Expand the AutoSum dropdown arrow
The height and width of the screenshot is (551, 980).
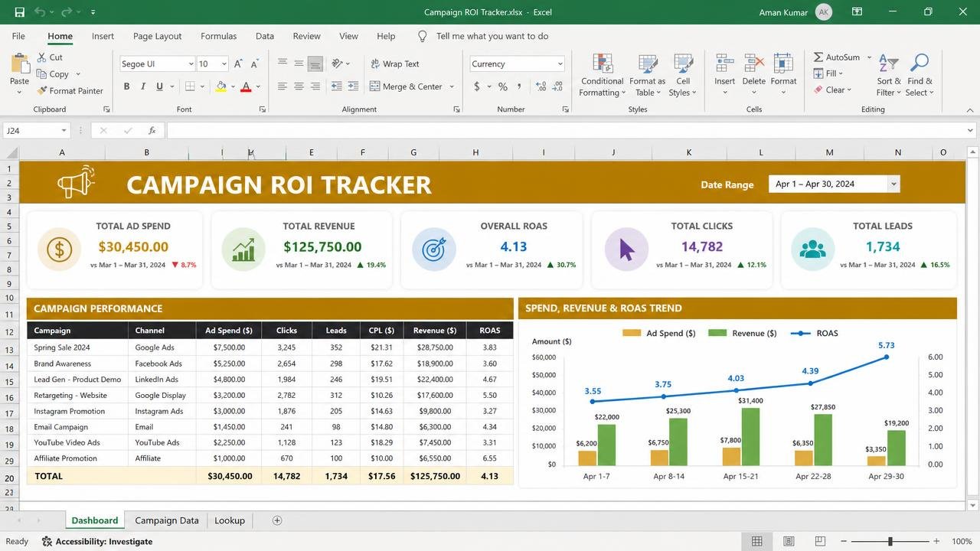[868, 57]
